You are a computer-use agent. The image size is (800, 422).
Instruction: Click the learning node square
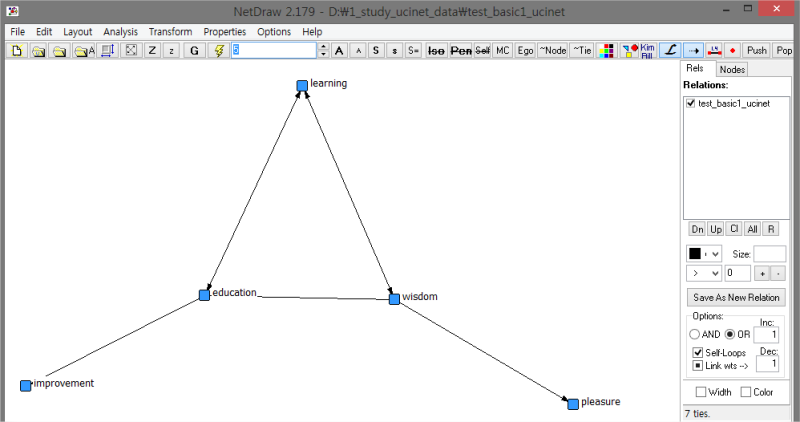point(302,86)
